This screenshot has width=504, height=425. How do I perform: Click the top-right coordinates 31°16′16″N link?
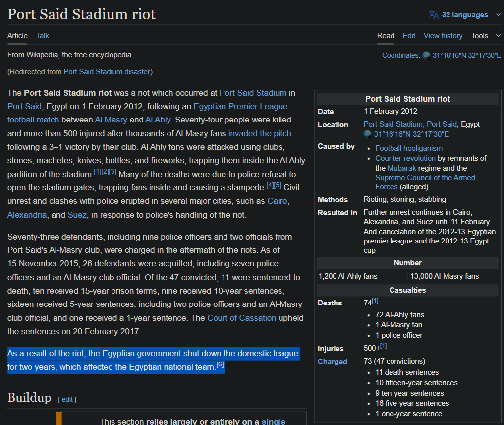pos(467,56)
